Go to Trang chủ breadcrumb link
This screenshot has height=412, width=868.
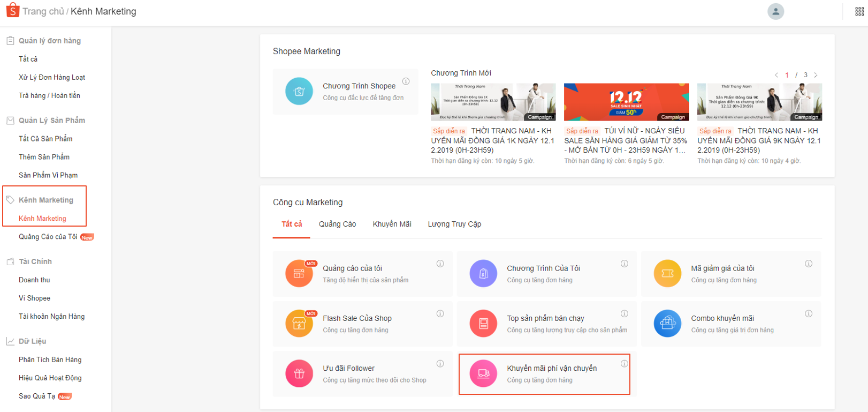[43, 11]
